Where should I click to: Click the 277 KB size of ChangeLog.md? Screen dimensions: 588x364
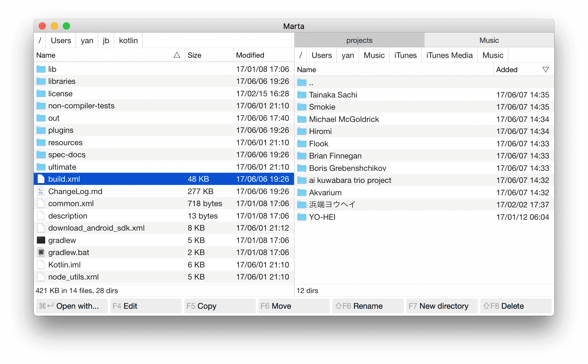click(200, 191)
